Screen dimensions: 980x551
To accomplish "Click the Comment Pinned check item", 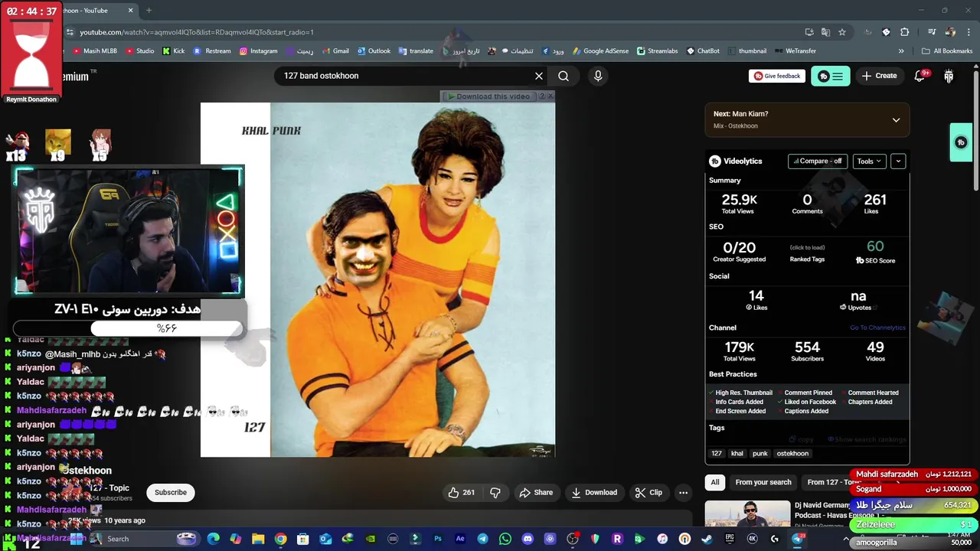I will [805, 393].
